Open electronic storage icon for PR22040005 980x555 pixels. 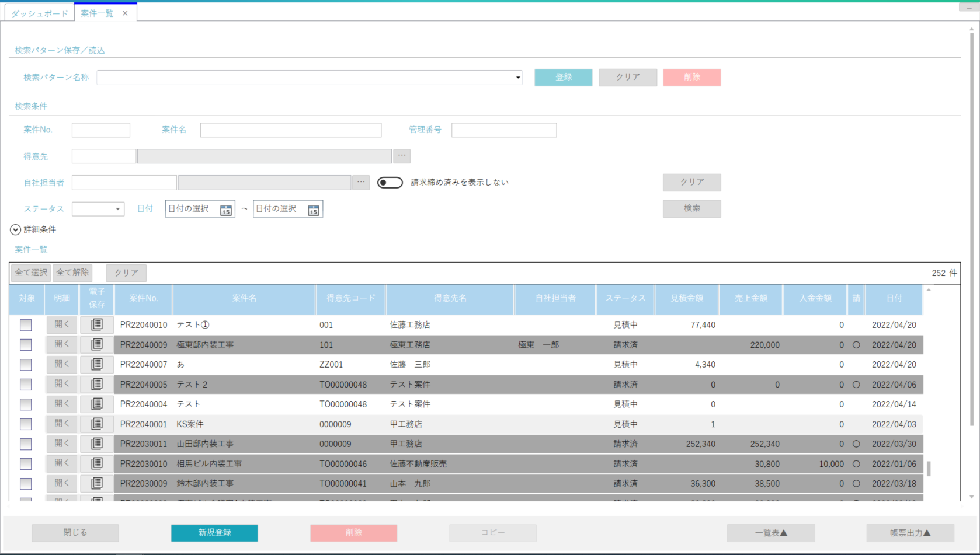click(x=97, y=384)
